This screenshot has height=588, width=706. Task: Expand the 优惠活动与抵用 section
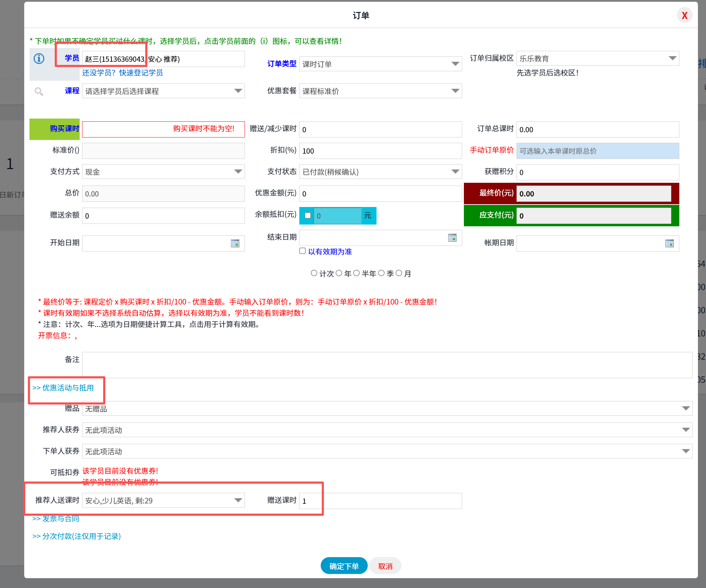tap(63, 388)
